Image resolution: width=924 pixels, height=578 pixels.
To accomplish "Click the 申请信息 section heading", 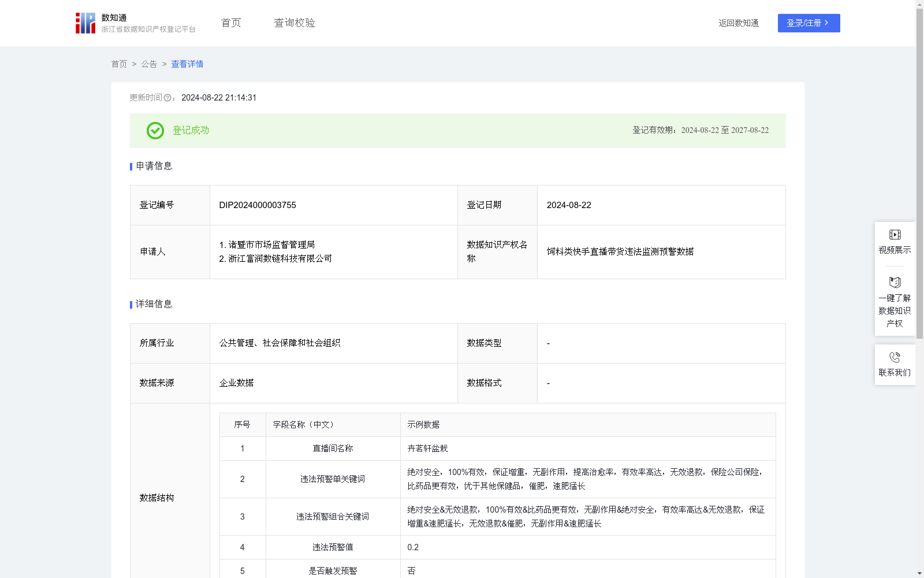I will coord(154,166).
